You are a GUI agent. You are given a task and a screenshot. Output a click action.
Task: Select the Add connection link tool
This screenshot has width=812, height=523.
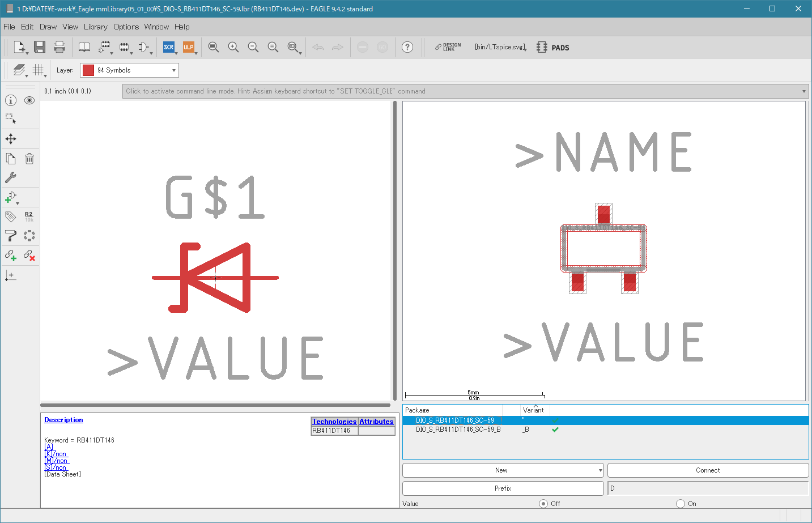coord(11,255)
